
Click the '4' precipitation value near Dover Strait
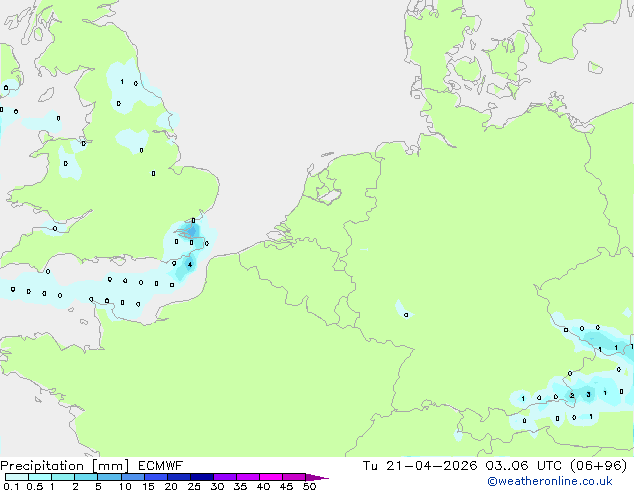(x=190, y=265)
